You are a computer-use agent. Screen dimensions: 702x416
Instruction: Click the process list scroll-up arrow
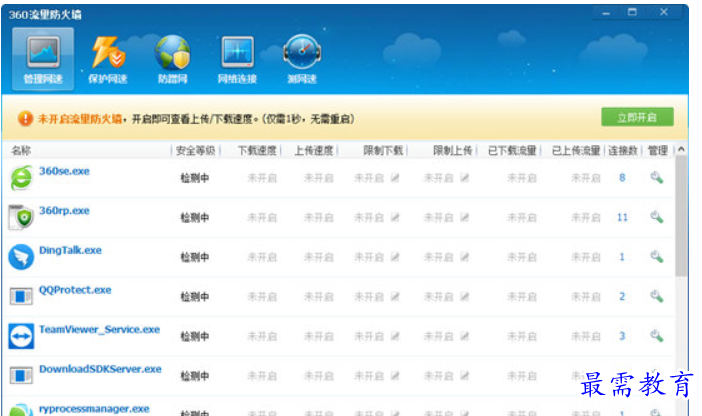(x=681, y=150)
